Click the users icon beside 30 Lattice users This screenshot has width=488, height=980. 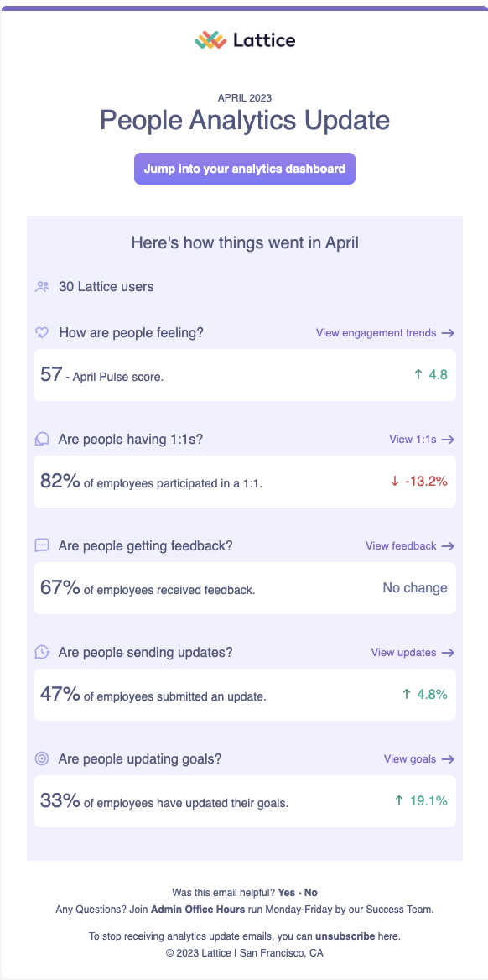click(x=42, y=286)
